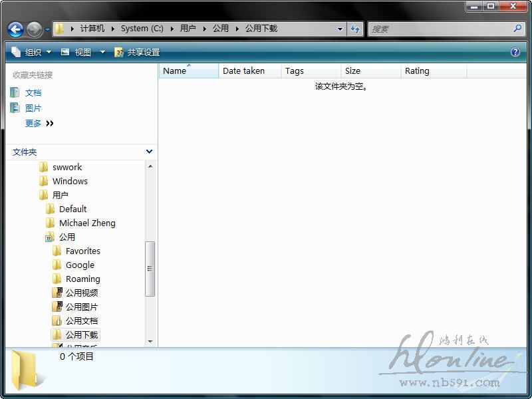The image size is (532, 399).
Task: Select Roaming folder in tree
Action: point(82,279)
